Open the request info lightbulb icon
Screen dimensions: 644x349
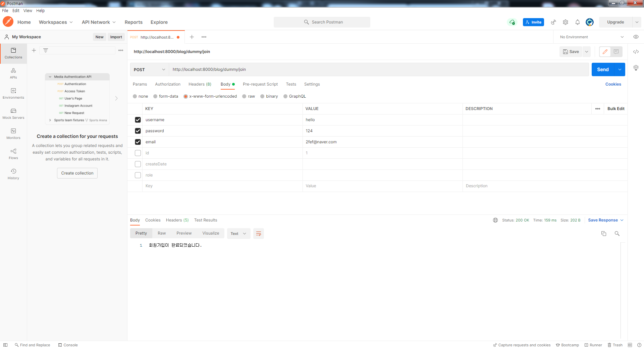(x=636, y=68)
